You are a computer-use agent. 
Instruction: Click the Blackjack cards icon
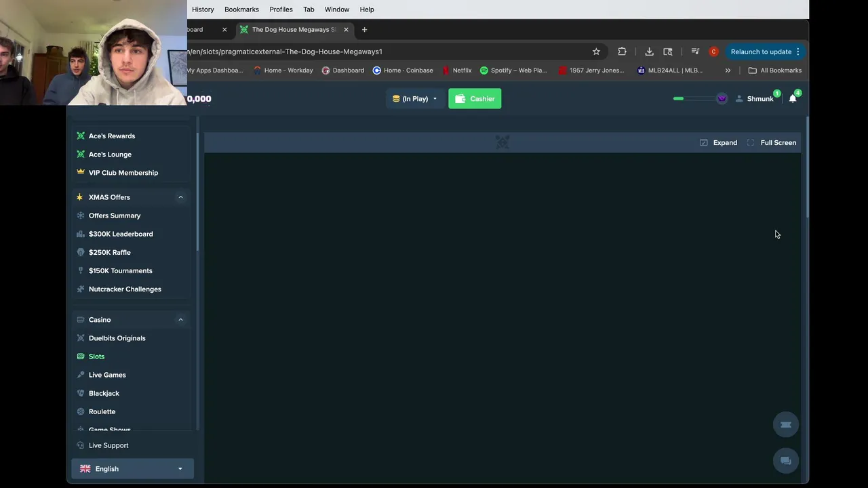pyautogui.click(x=81, y=393)
